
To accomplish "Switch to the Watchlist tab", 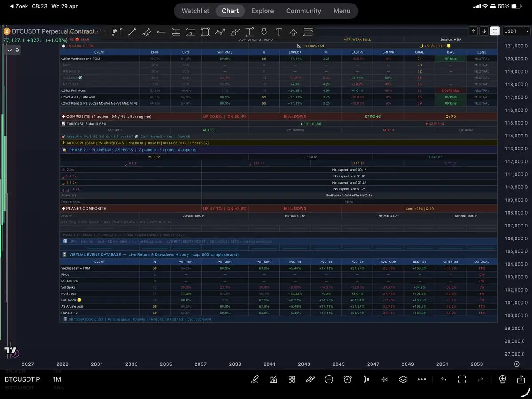I will [x=195, y=11].
